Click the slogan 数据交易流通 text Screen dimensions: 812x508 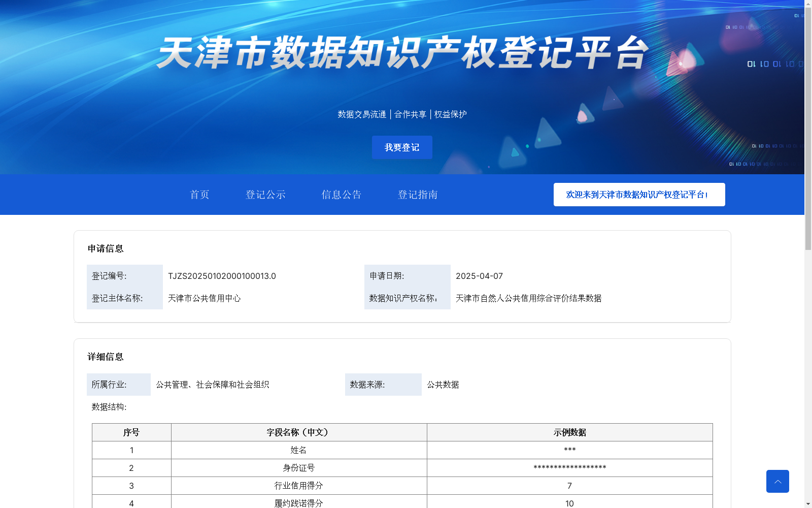pos(362,114)
